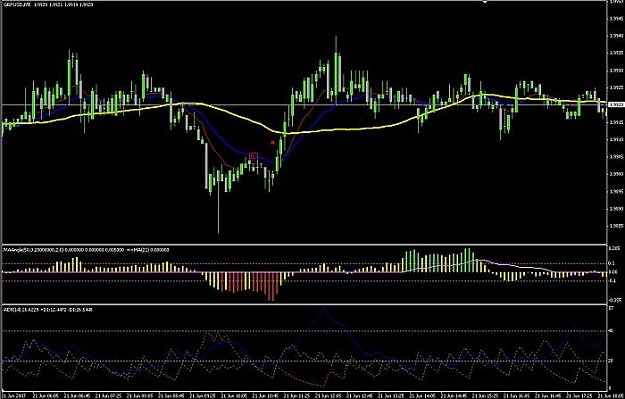
Task: Select the MAAngle indicator label
Action: (x=86, y=250)
